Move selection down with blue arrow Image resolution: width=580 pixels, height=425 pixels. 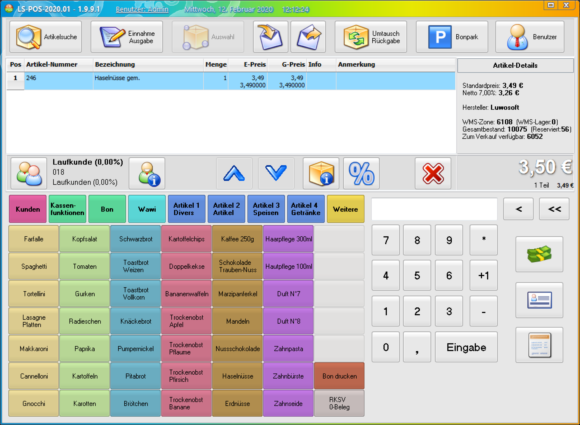click(276, 173)
